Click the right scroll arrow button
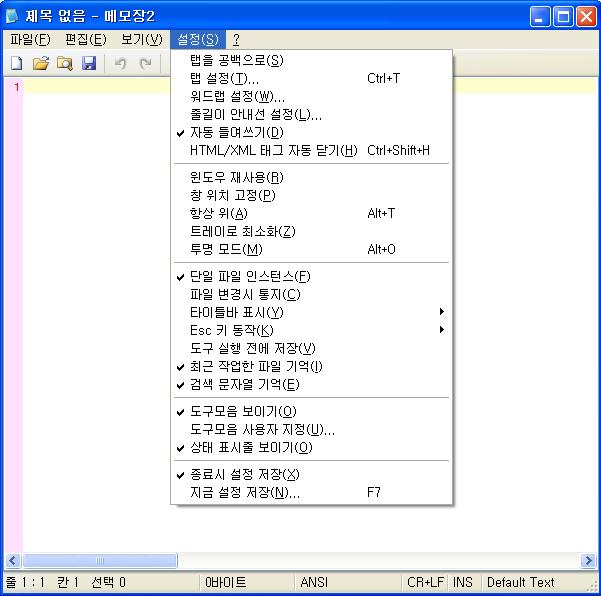The height and width of the screenshot is (596, 601). [x=588, y=561]
